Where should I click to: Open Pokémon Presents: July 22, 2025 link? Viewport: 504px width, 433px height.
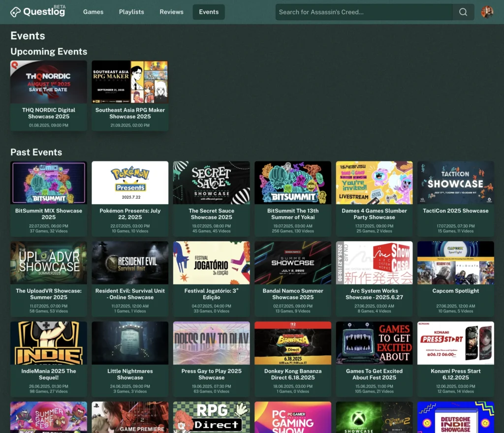pyautogui.click(x=130, y=214)
